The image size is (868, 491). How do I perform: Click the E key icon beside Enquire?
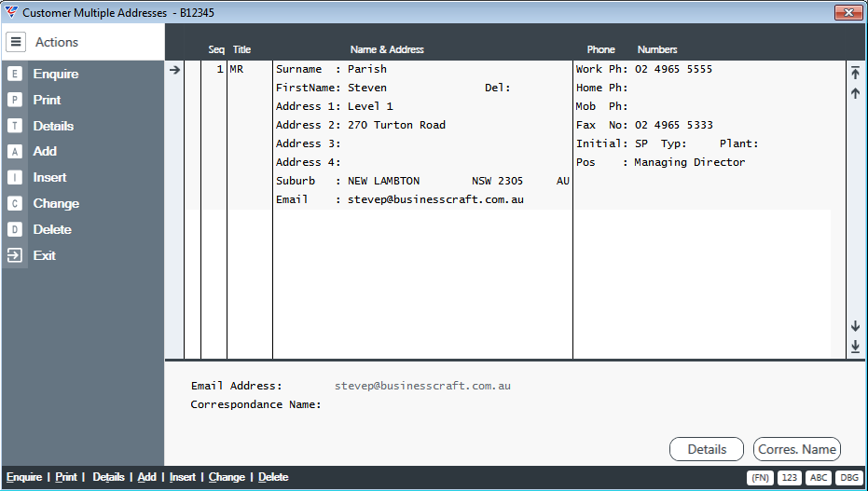(15, 74)
